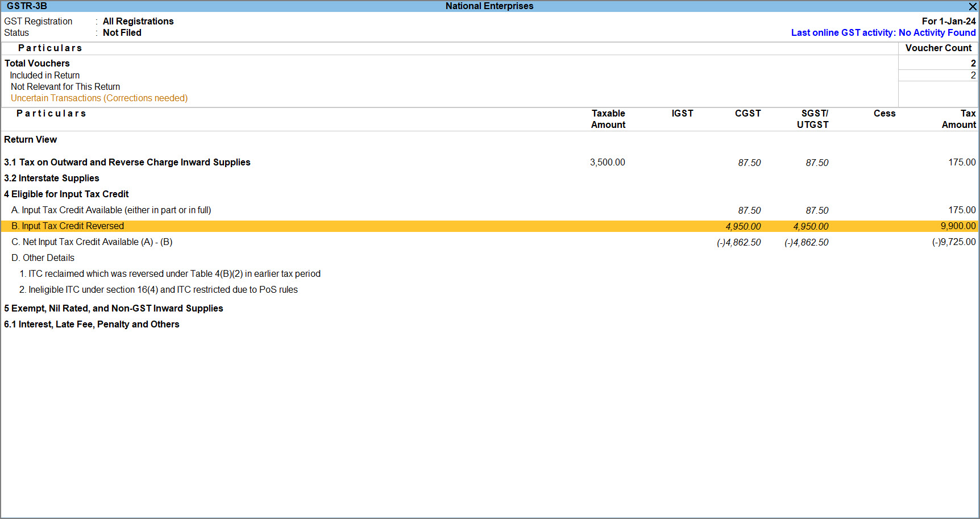Select A. Input Tax Credit Available row

111,210
